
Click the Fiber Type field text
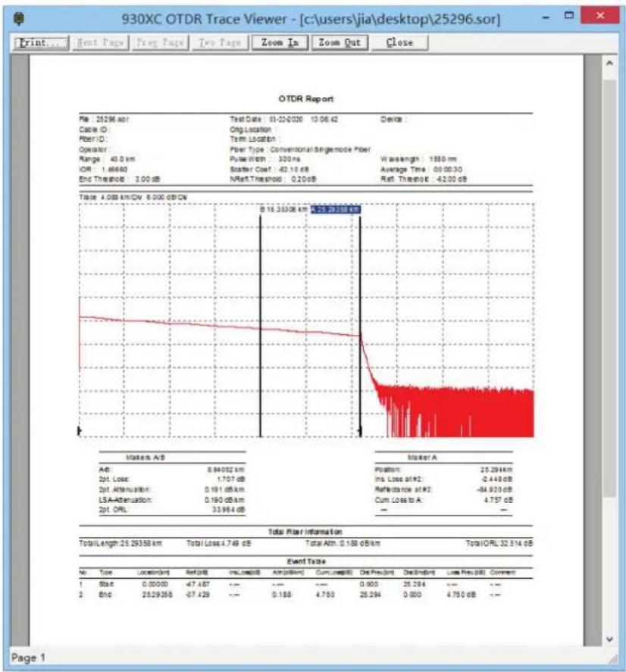click(x=300, y=149)
